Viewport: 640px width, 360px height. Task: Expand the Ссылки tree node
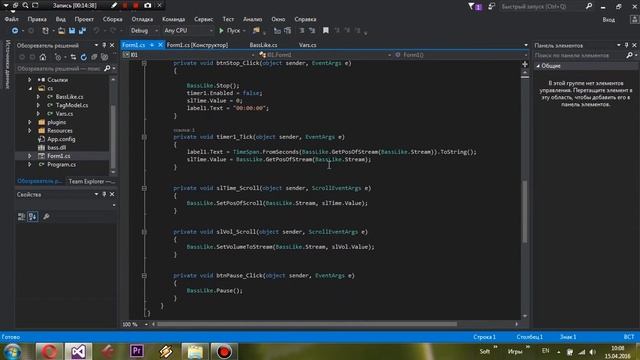[30, 80]
